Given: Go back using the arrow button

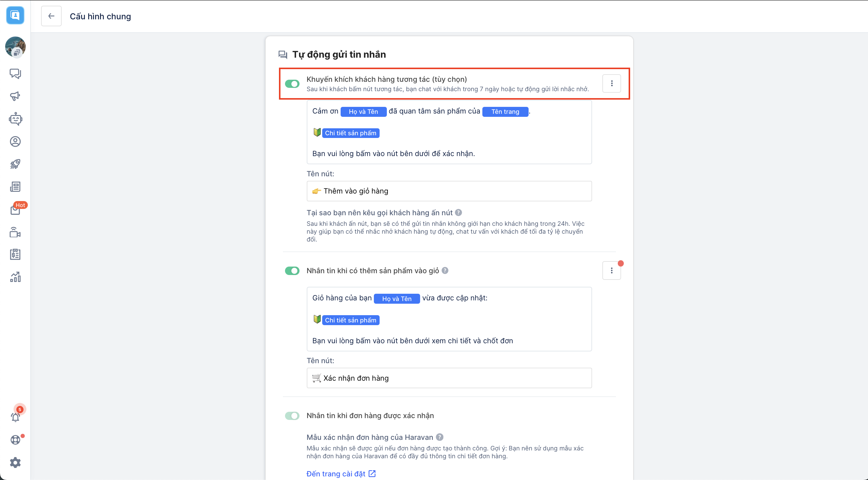Looking at the screenshot, I should pyautogui.click(x=51, y=16).
